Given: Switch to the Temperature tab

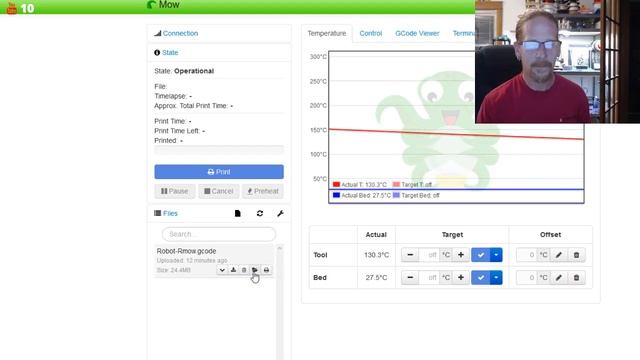Looking at the screenshot, I should coord(327,33).
